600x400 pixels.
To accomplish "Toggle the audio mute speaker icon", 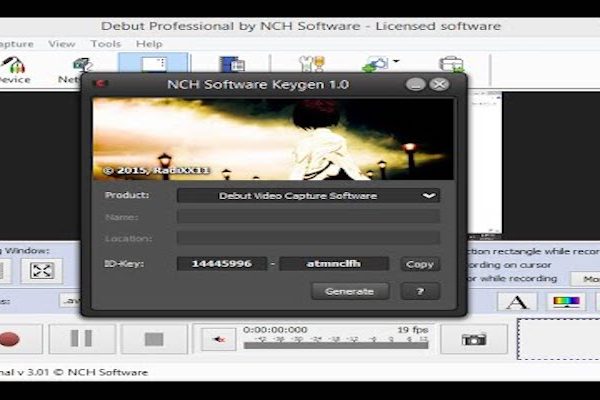I will [218, 339].
